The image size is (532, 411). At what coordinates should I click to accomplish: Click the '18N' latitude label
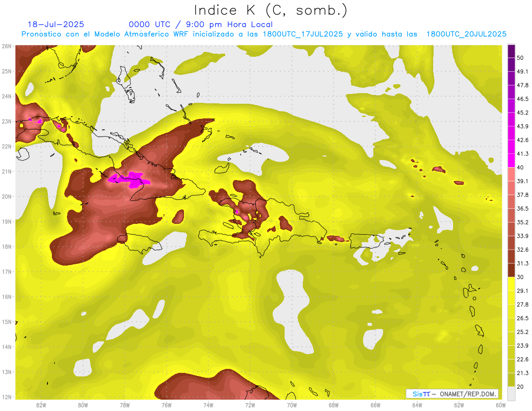[x=7, y=247]
